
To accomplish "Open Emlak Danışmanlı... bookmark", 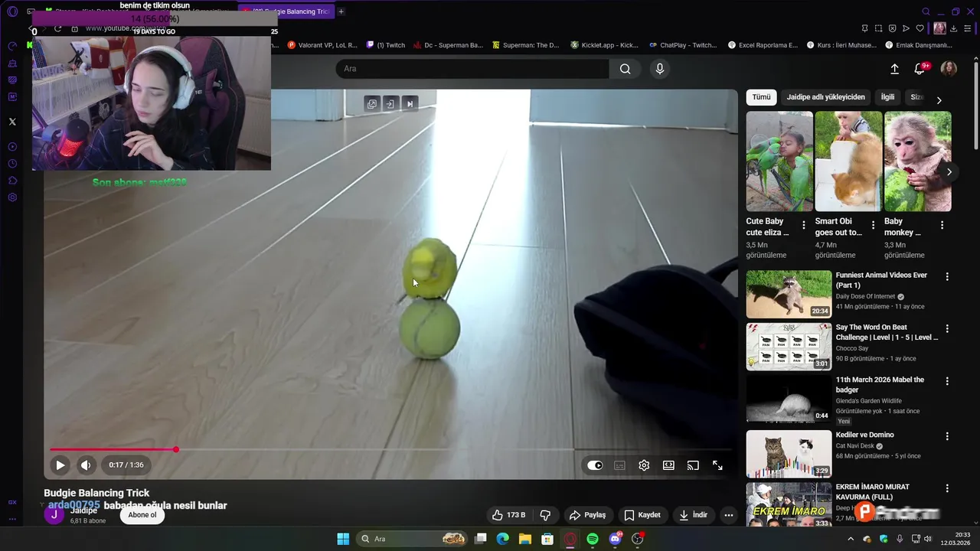I will 919,45.
